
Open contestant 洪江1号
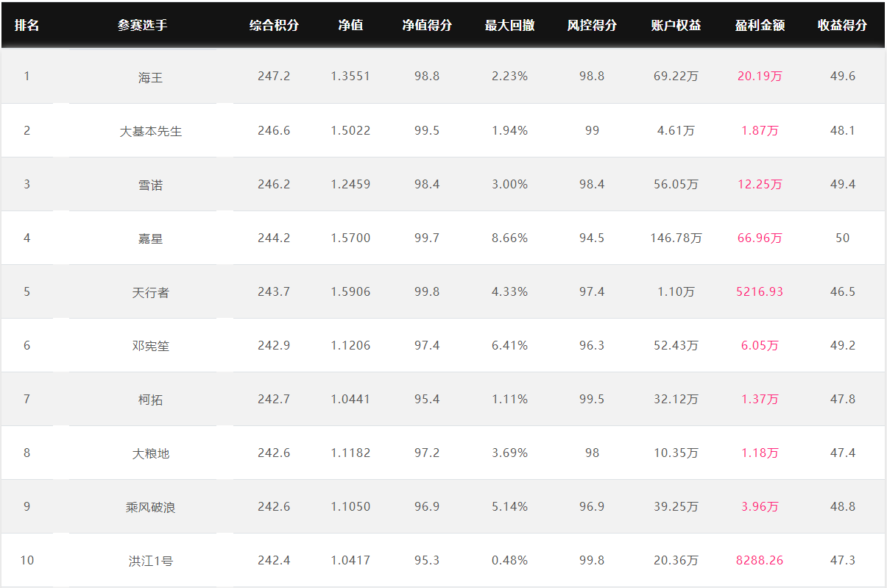point(150,561)
